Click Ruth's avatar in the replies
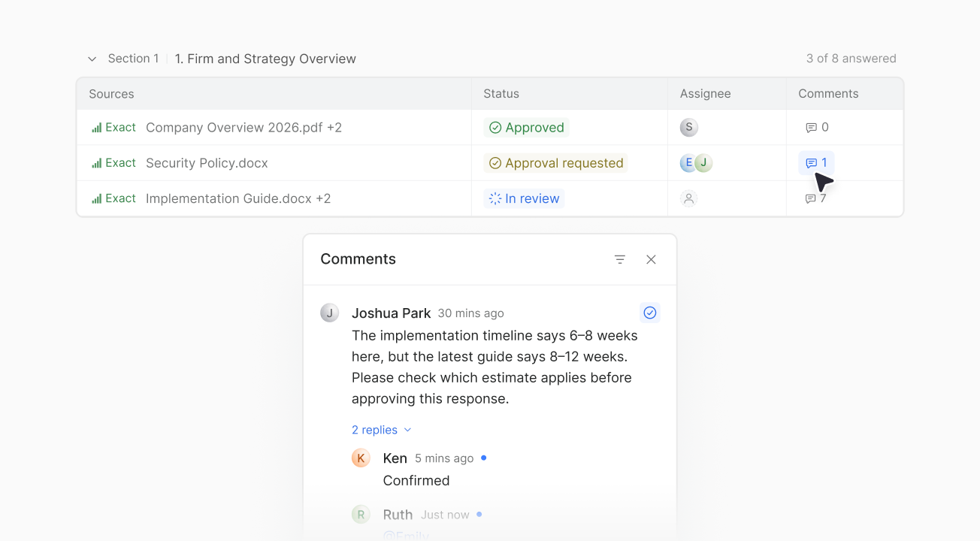 pos(361,515)
